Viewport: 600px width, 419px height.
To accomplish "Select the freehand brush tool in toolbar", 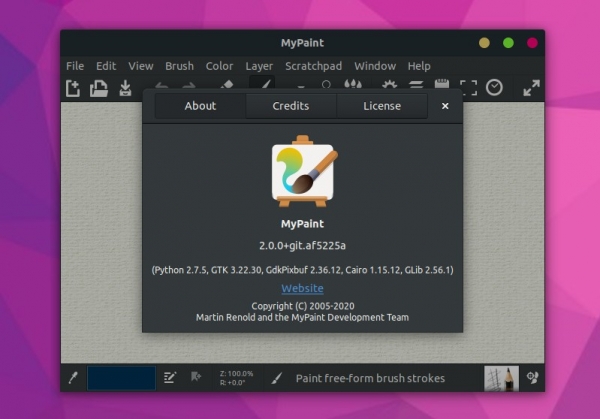I will (262, 86).
